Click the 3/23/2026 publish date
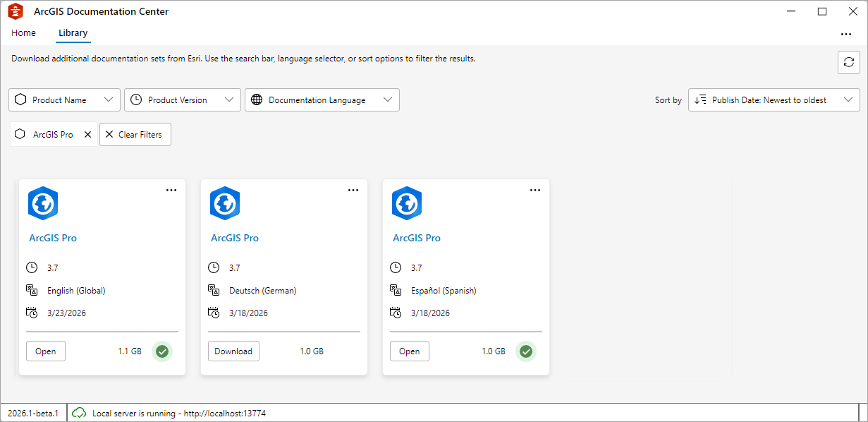 (67, 313)
